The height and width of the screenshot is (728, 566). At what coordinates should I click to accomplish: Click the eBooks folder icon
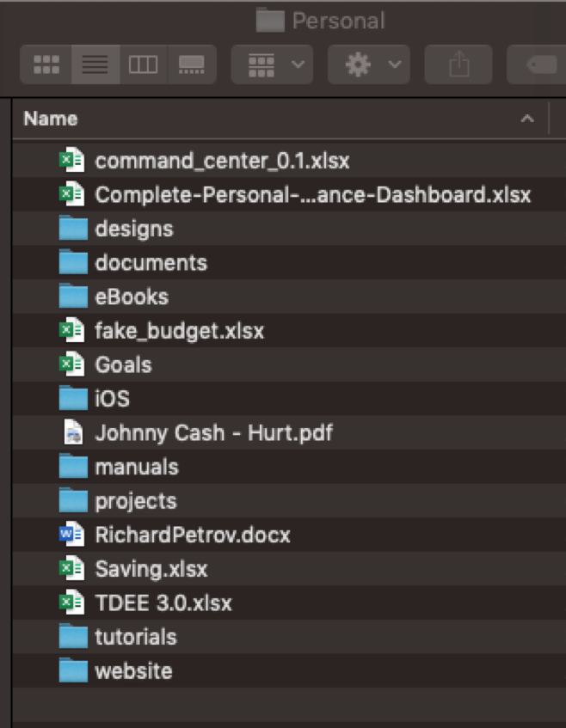73,296
